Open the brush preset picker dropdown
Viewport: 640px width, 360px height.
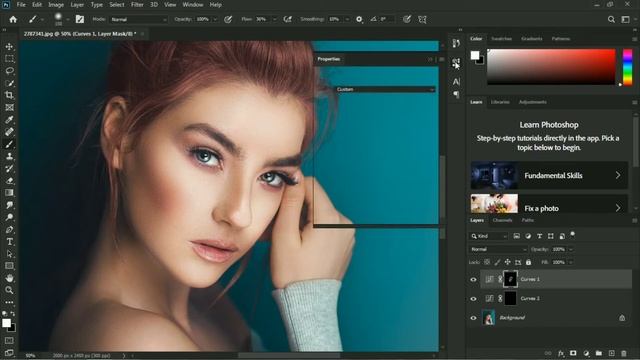pyautogui.click(x=68, y=19)
